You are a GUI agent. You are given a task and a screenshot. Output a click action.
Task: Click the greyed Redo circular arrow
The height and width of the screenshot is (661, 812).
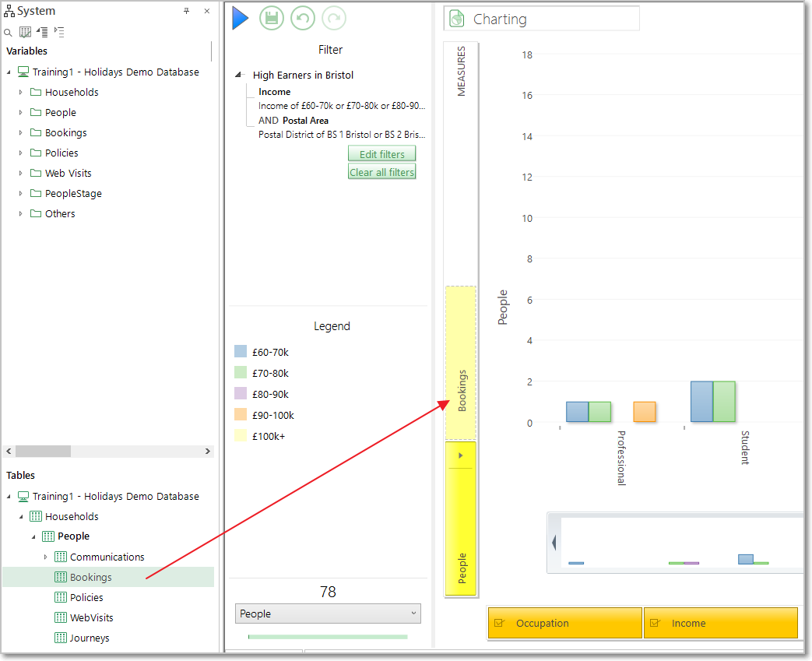(x=334, y=18)
